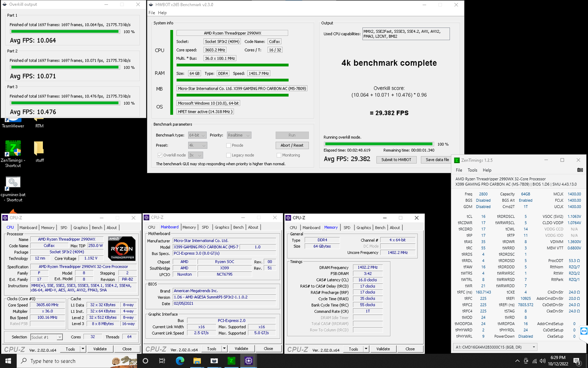
Task: Click the AMD Ryzen Threadripper logo in CPU-Z
Action: (x=122, y=248)
